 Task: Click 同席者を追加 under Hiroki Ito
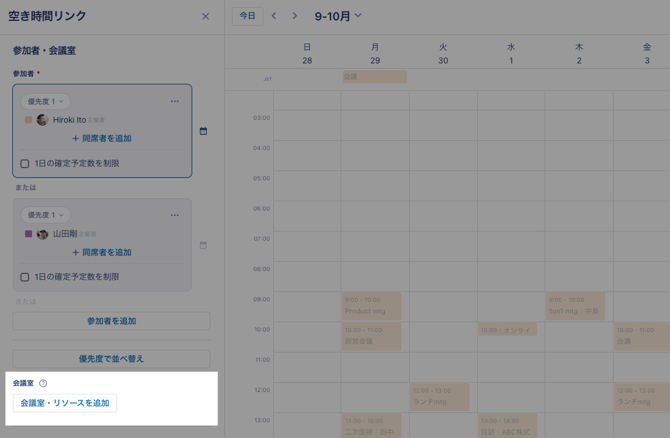[x=102, y=139]
